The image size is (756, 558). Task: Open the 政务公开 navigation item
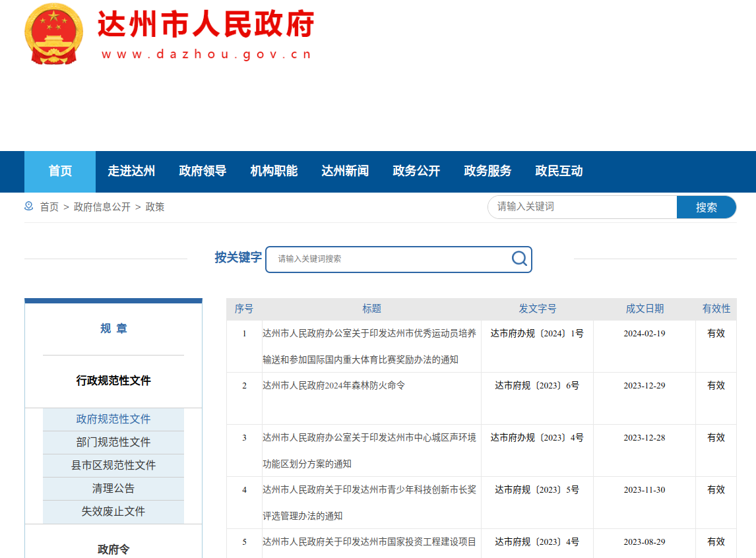point(416,171)
